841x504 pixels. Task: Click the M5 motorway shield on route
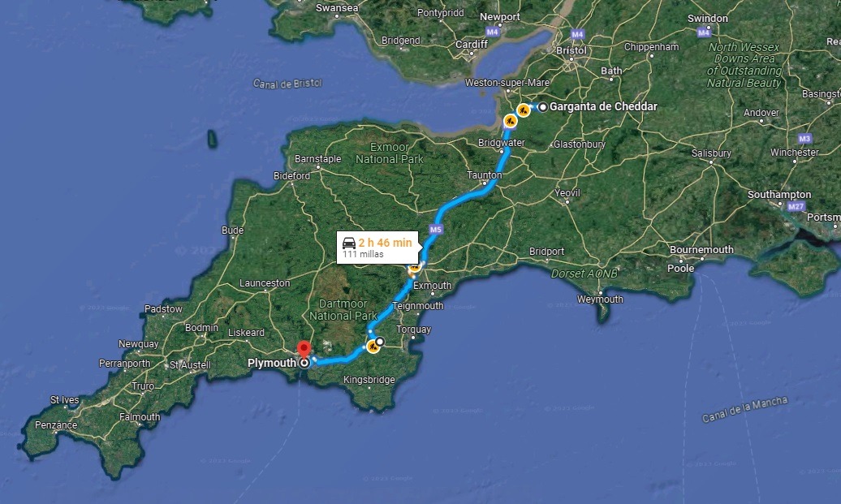pos(435,230)
